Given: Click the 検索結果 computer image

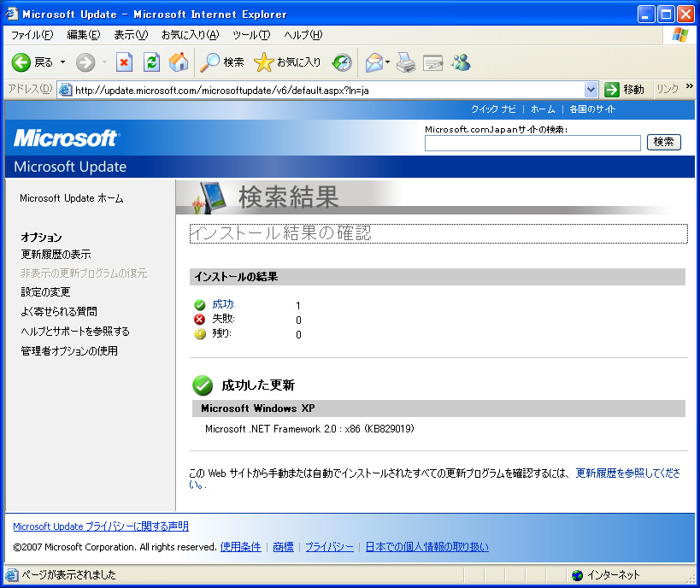Looking at the screenshot, I should pyautogui.click(x=209, y=197).
